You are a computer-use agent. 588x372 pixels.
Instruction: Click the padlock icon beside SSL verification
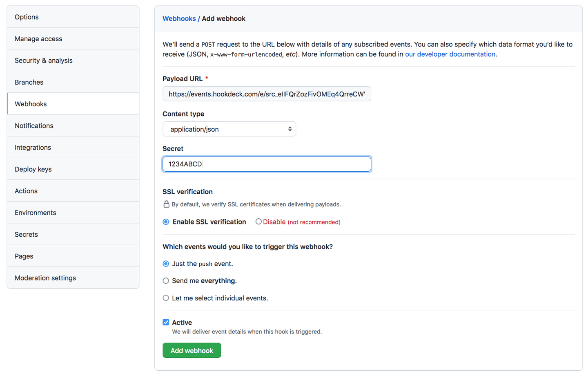click(166, 204)
